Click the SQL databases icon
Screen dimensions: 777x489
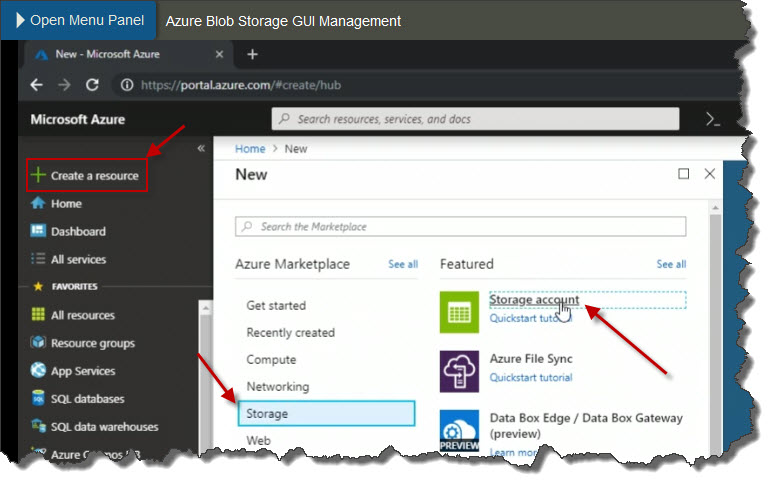[38, 398]
